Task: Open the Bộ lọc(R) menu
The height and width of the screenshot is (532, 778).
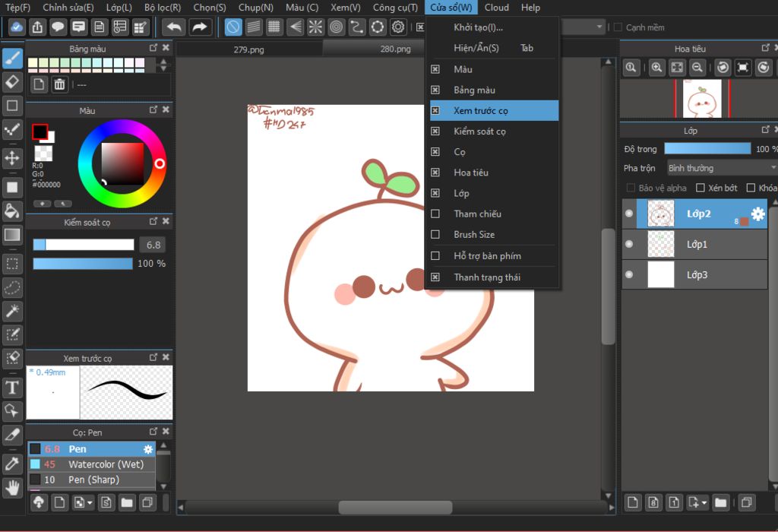Action: (163, 8)
